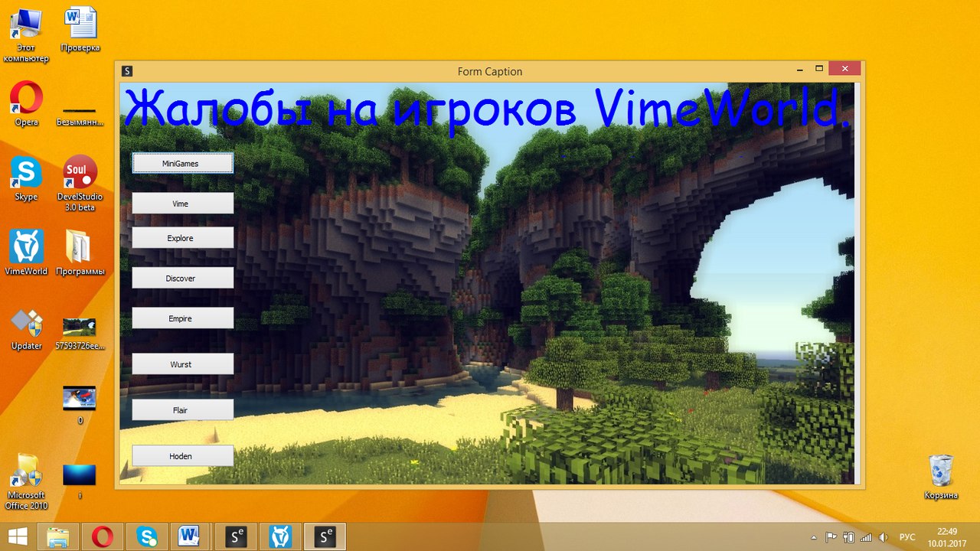Open Microsoft Office 2010 folder icon
The width and height of the screenshot is (980, 551).
[x=26, y=482]
